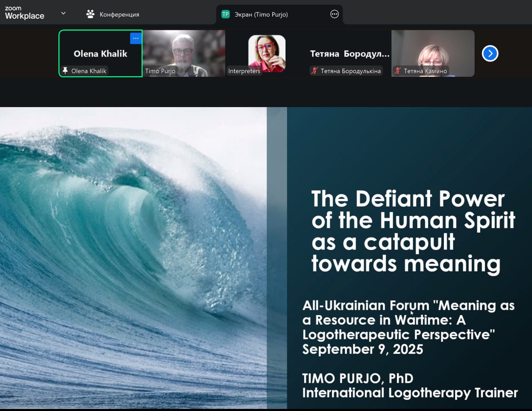
Task: Click the muted microphone icon for Тетяна Бородулькіна
Action: pos(315,71)
